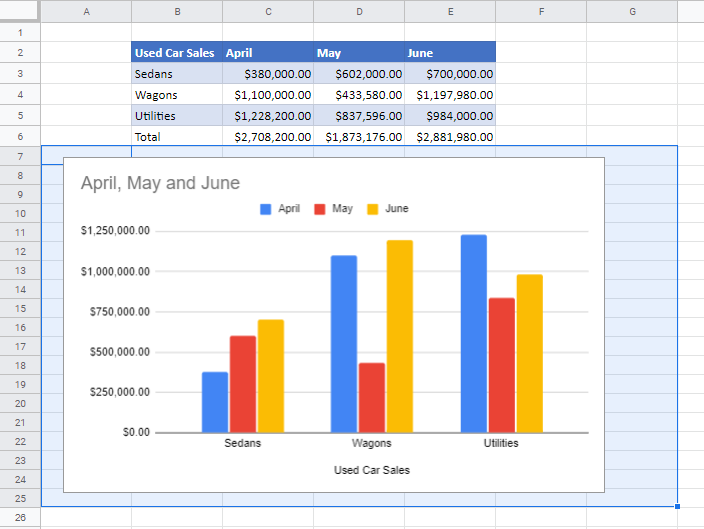Click the blue April legend swatch
704x529 pixels.
pyautogui.click(x=266, y=209)
